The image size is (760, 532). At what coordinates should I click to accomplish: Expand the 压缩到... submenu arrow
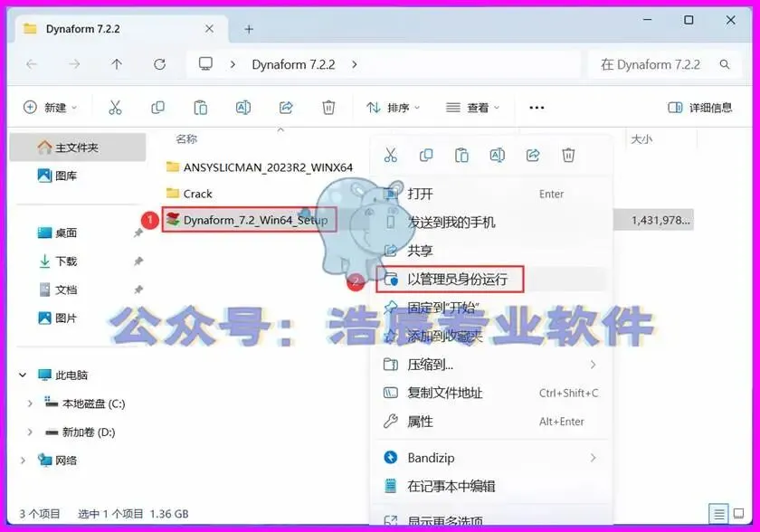coord(593,365)
